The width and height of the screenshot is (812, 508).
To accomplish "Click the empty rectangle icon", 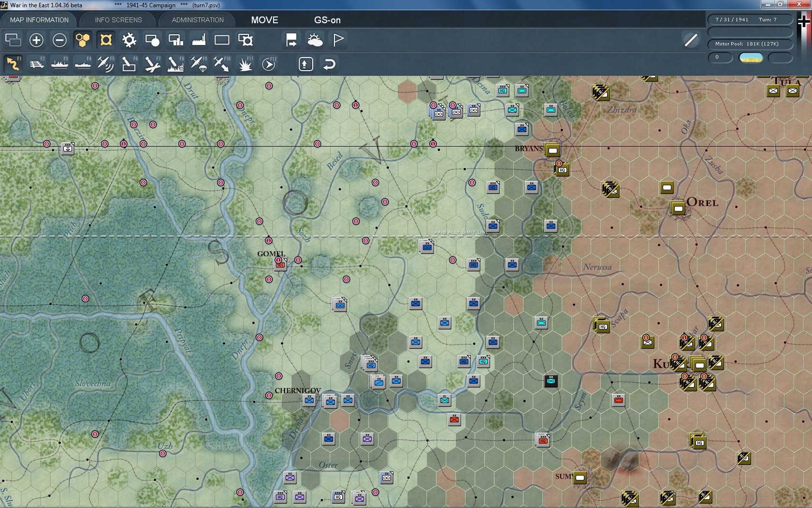I will 222,40.
